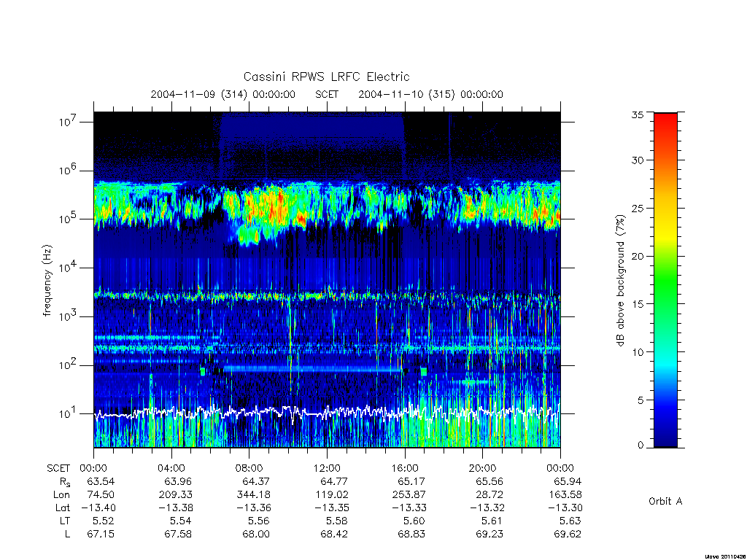
Task: Click the frequency (Hz) axis label
Action: pyautogui.click(x=47, y=281)
